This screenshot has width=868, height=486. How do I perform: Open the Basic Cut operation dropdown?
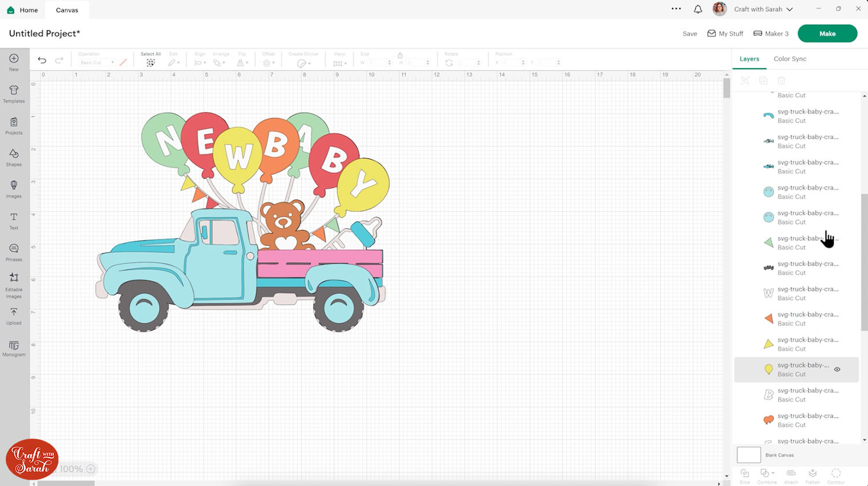pyautogui.click(x=96, y=62)
